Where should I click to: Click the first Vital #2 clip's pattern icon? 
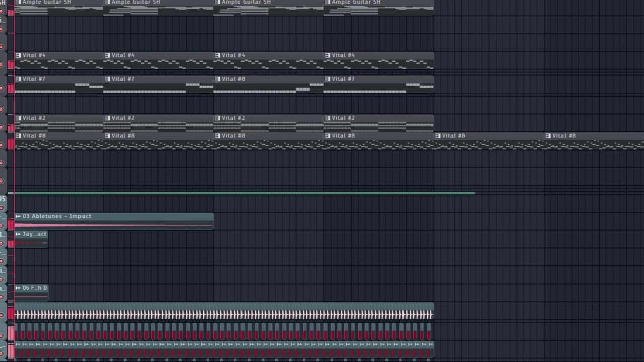coord(18,118)
